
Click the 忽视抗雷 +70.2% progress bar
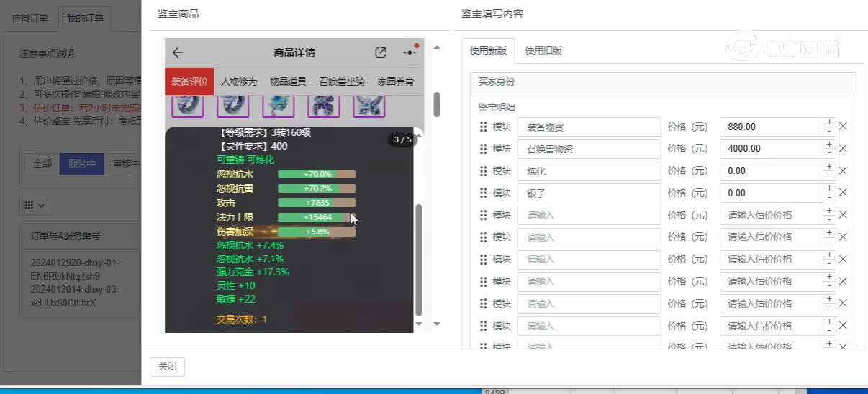[317, 188]
